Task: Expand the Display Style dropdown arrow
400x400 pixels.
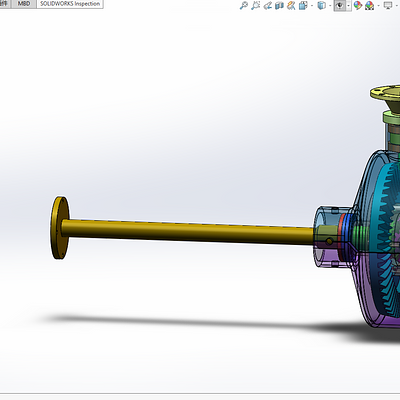Action: [330, 5]
